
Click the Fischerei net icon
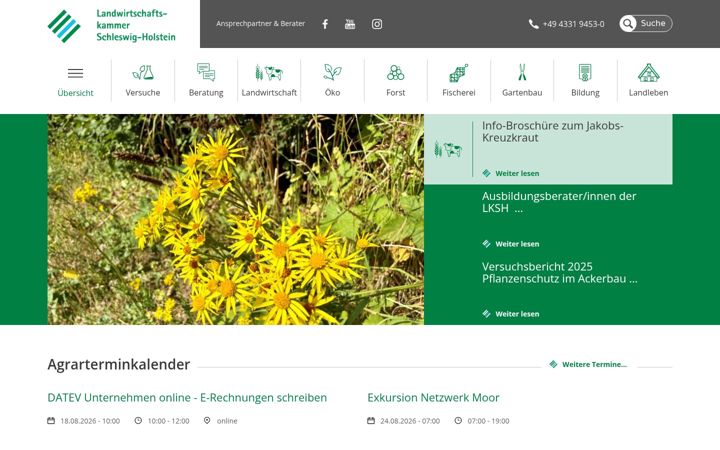pos(459,72)
